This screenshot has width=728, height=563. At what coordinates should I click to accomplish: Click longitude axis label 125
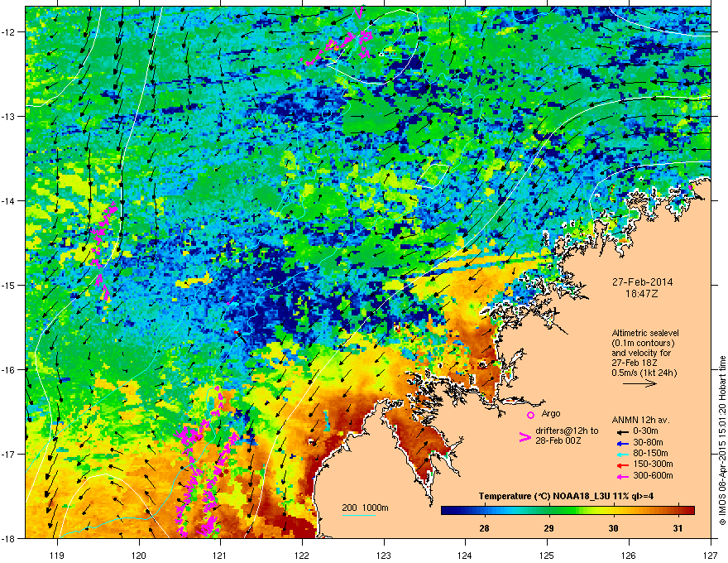click(547, 555)
